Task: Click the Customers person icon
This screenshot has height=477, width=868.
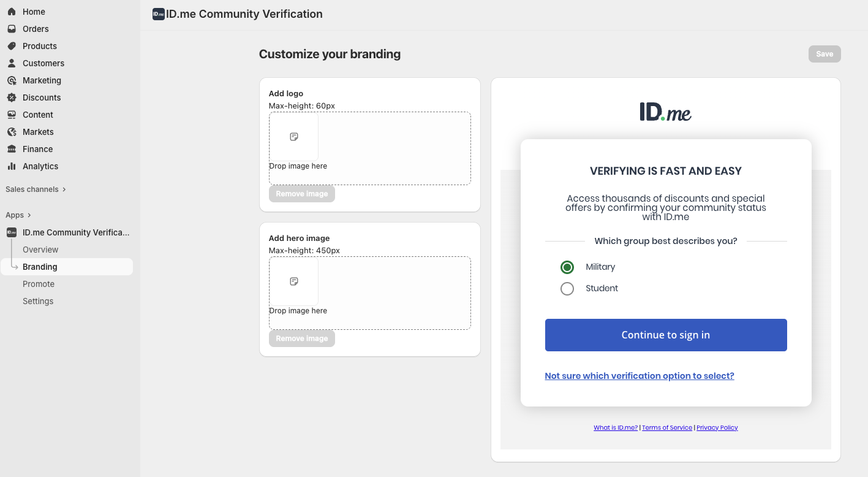Action: coord(12,63)
